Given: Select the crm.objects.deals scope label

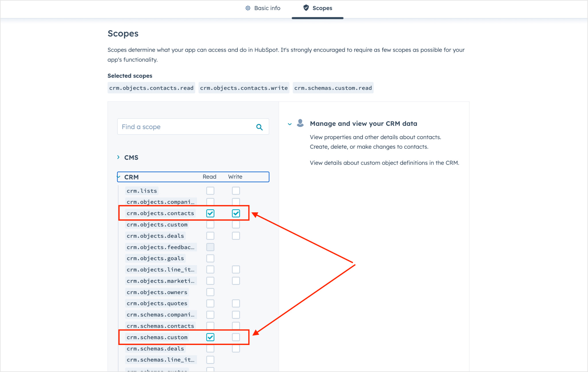Looking at the screenshot, I should tap(155, 236).
